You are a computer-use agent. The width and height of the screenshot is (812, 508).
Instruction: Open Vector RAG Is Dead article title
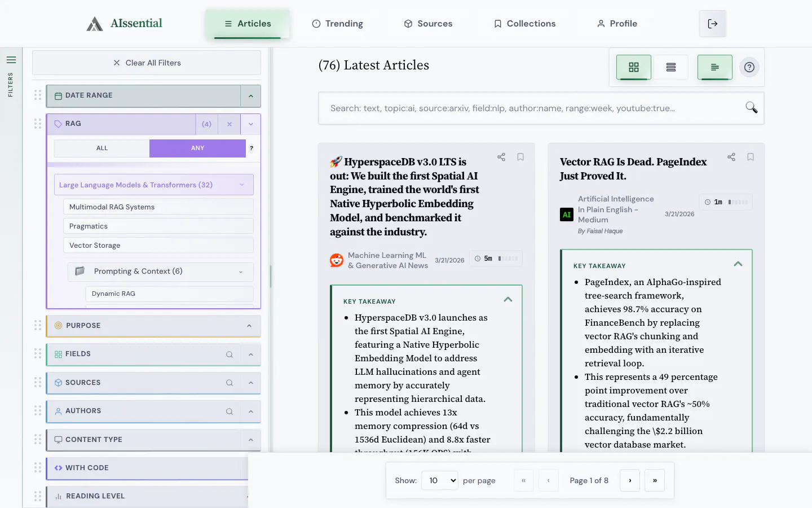[633, 169]
